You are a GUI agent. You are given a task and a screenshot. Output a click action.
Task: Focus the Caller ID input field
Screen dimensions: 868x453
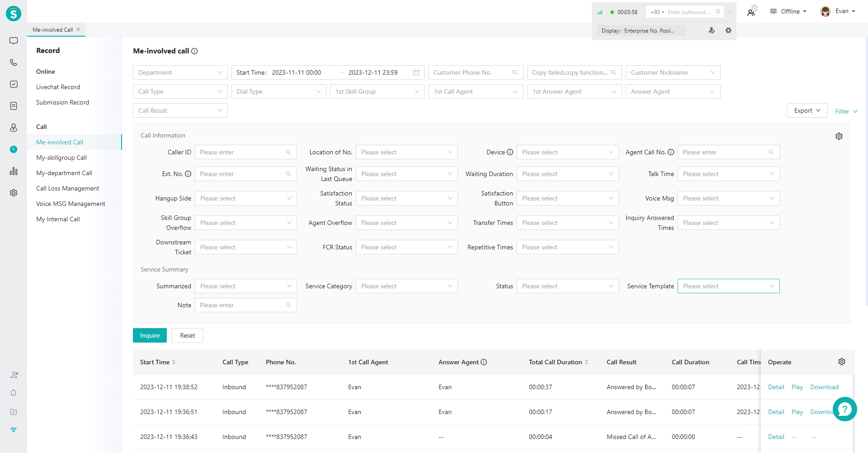pos(246,152)
